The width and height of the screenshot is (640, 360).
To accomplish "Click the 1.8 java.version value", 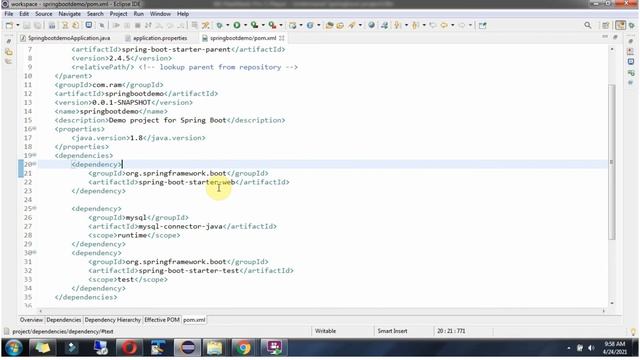I will click(x=136, y=138).
